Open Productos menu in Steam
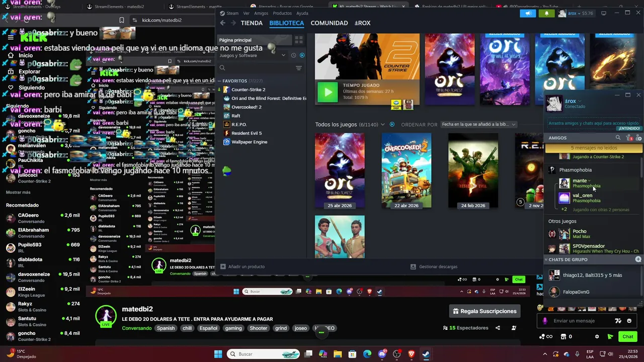 (282, 13)
